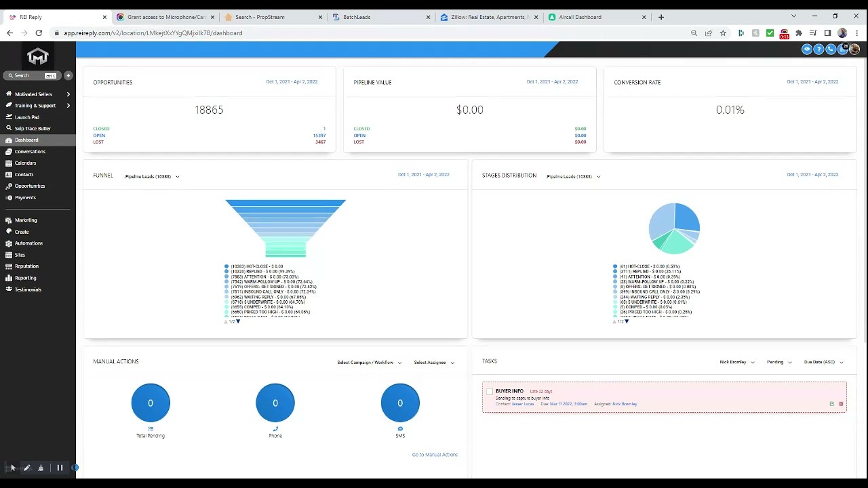Open a new browser tab
This screenshot has width=868, height=488.
pos(661,17)
